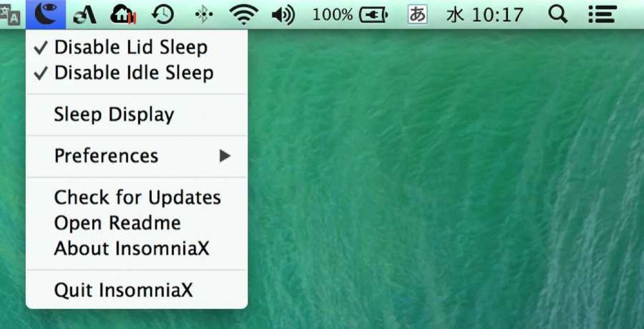This screenshot has width=644, height=329.
Task: Click the cloud backup menu bar icon
Action: (x=123, y=15)
